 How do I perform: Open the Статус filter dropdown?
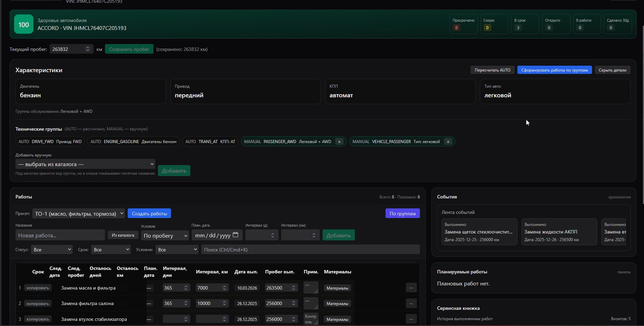pyautogui.click(x=52, y=250)
